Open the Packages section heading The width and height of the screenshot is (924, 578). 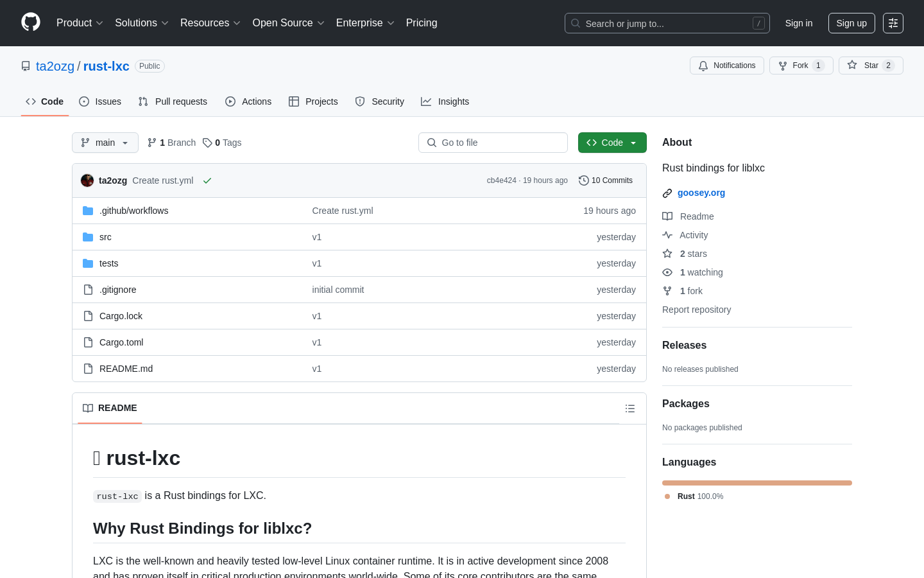(686, 404)
